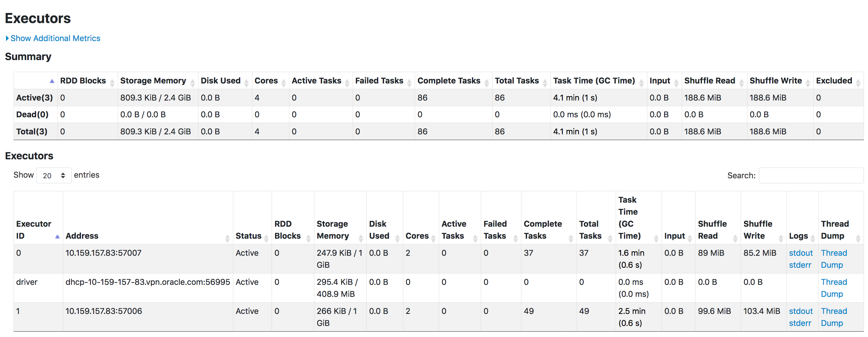Select the Active(3) summary row label

[x=35, y=98]
